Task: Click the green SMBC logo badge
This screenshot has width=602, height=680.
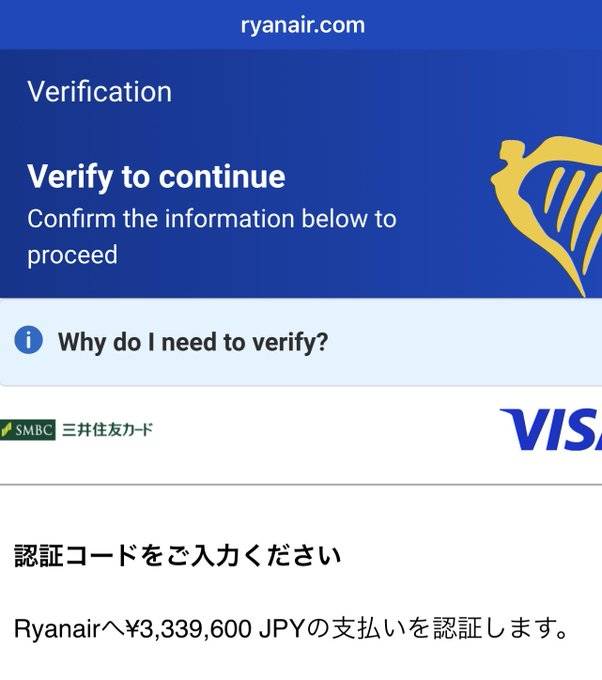Action: click(x=28, y=430)
